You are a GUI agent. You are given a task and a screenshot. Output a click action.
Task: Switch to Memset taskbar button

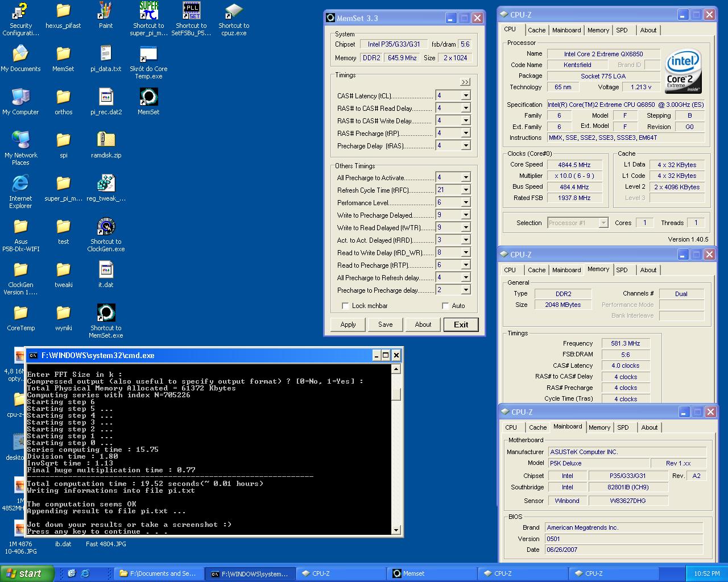pyautogui.click(x=432, y=573)
